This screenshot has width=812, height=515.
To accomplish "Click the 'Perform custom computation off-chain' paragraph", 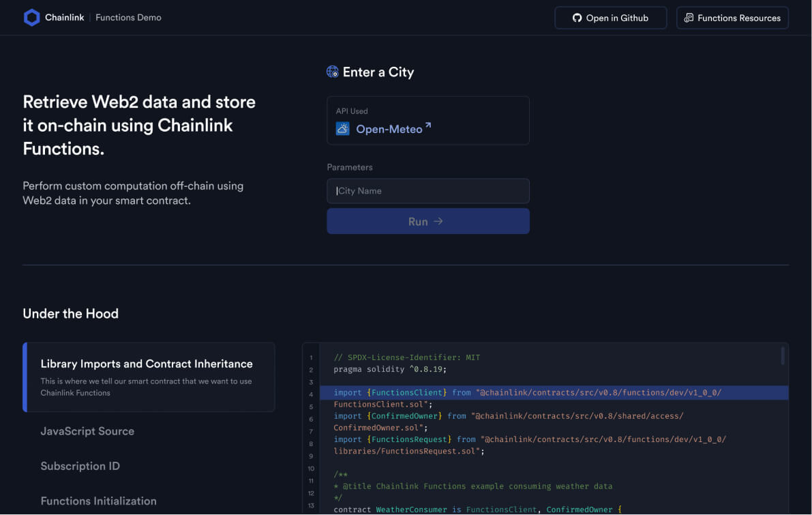I will (x=133, y=193).
